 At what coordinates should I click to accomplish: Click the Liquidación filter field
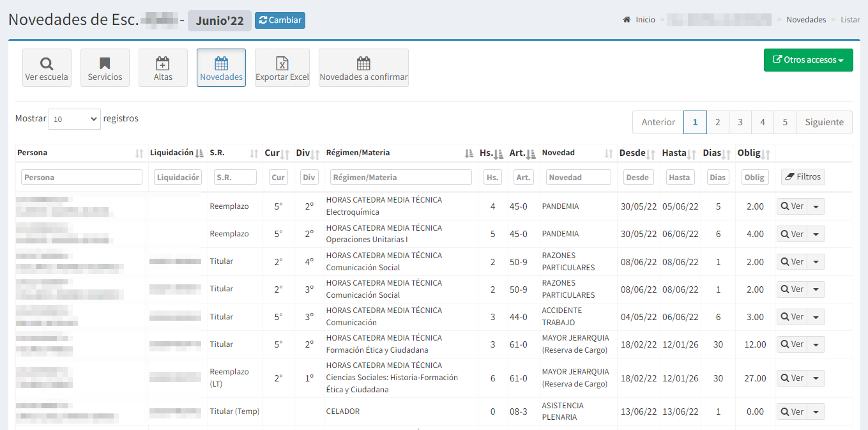(178, 177)
